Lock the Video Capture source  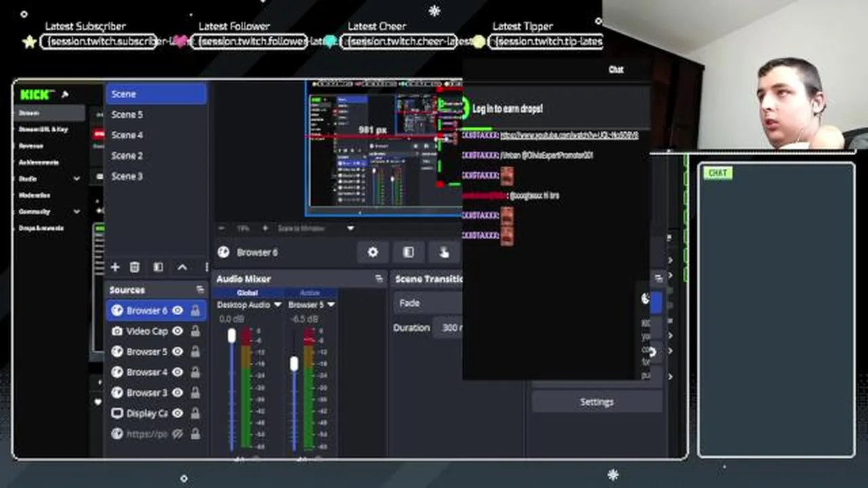tap(195, 331)
